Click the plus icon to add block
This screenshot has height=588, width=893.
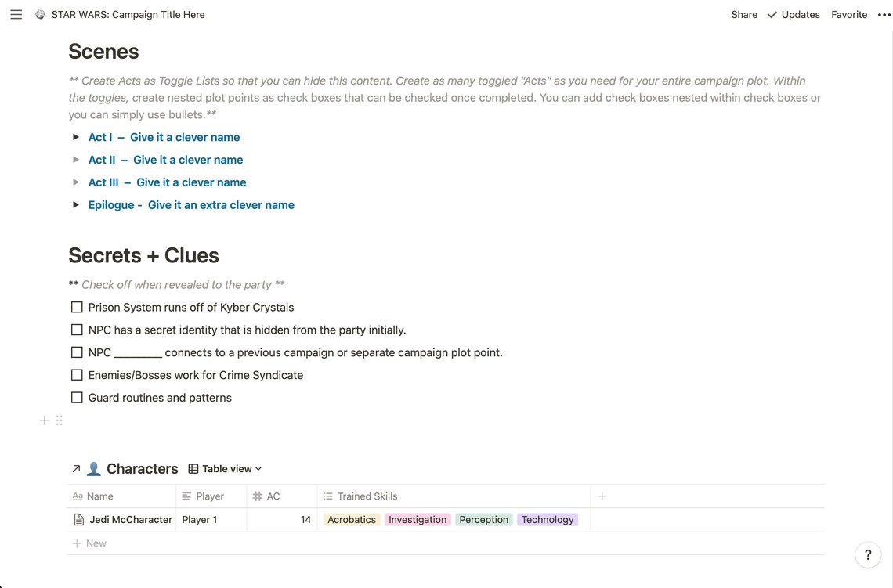pyautogui.click(x=44, y=420)
